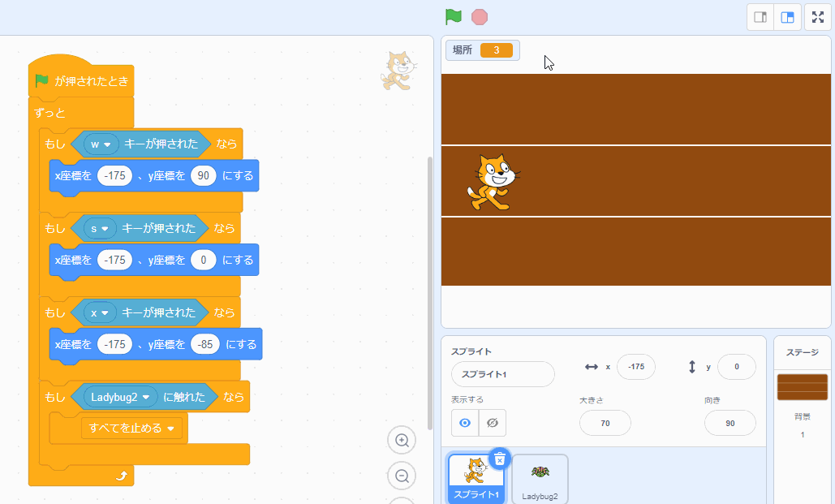The width and height of the screenshot is (835, 504).
Task: Select the stage backdrop thumbnail
Action: click(x=802, y=388)
